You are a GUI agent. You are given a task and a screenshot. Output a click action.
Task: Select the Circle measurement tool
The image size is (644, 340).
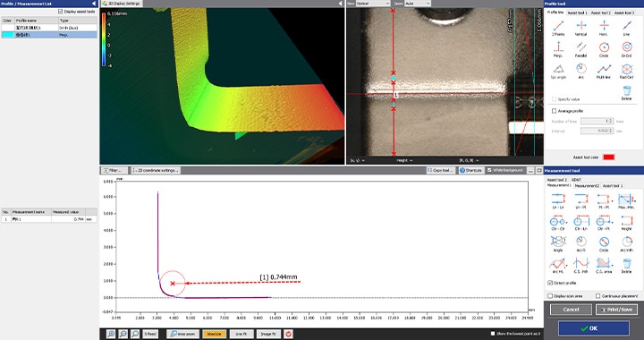click(x=604, y=244)
